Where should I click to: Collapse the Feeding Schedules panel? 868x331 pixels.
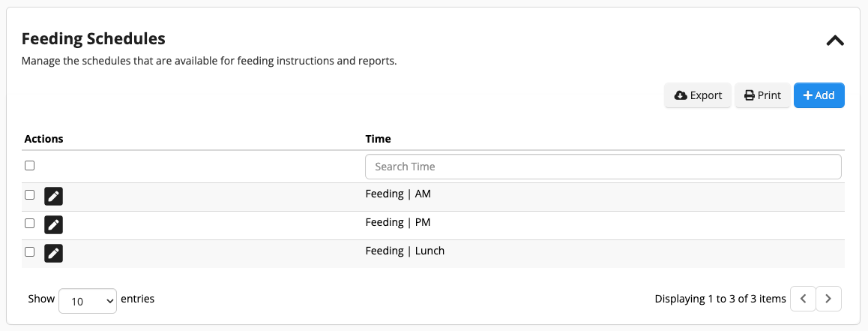(835, 41)
